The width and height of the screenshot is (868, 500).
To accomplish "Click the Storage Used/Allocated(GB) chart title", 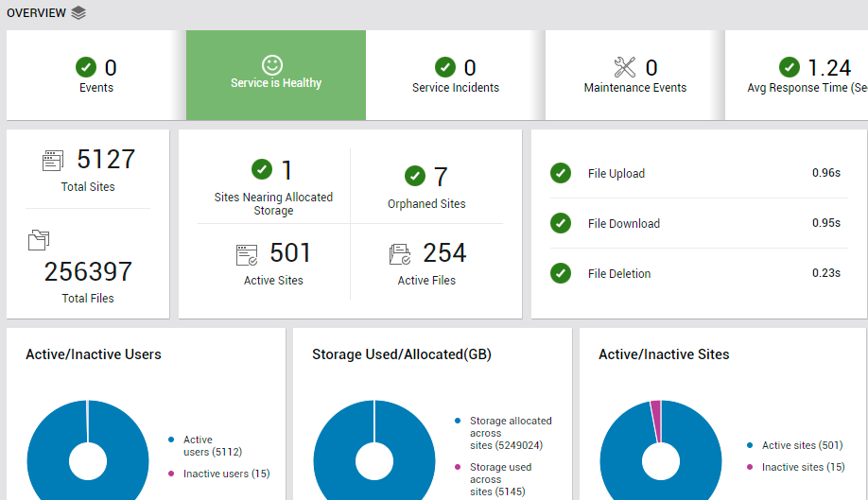I will 402,354.
